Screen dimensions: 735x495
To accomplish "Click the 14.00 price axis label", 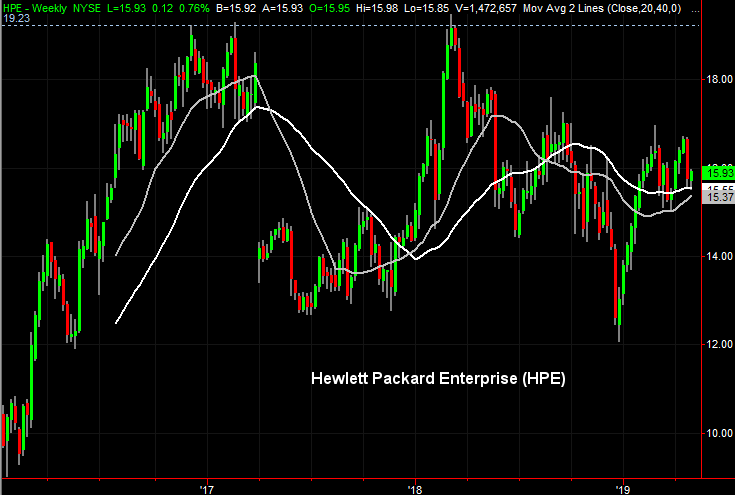I will point(720,256).
